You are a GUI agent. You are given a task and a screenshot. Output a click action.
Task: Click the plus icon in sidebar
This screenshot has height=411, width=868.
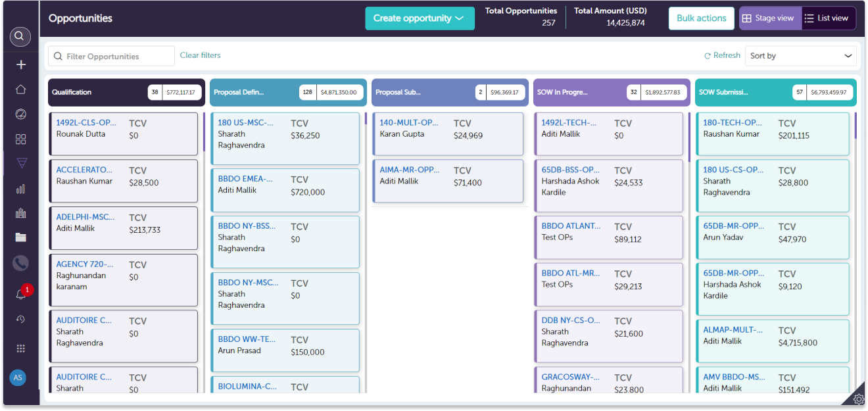click(x=20, y=64)
